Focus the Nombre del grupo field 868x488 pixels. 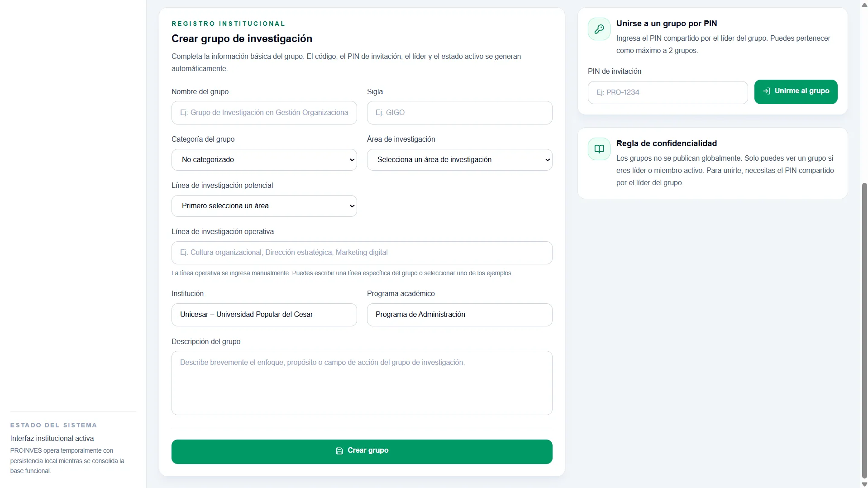(264, 113)
